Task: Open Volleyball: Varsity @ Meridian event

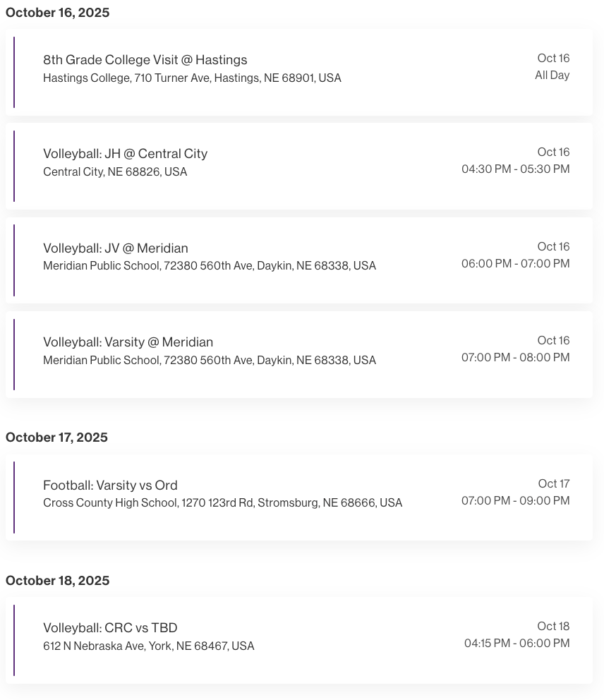Action: 128,342
